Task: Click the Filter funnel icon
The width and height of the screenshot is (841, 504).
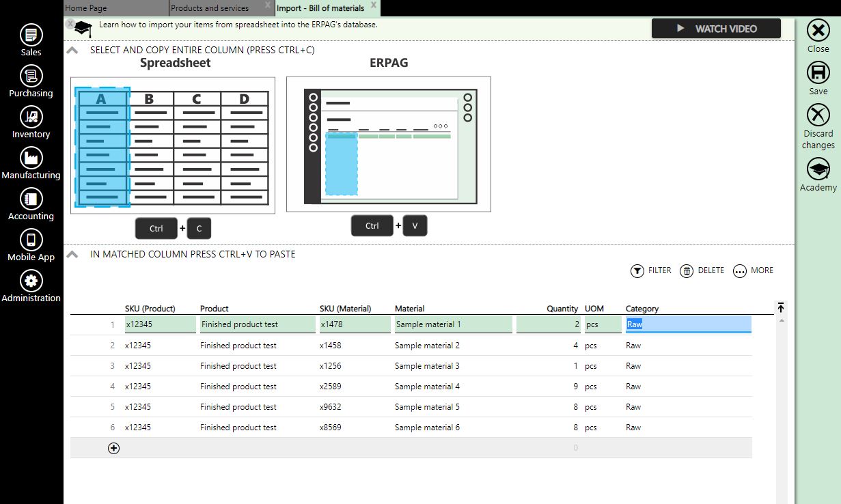Action: (x=637, y=271)
